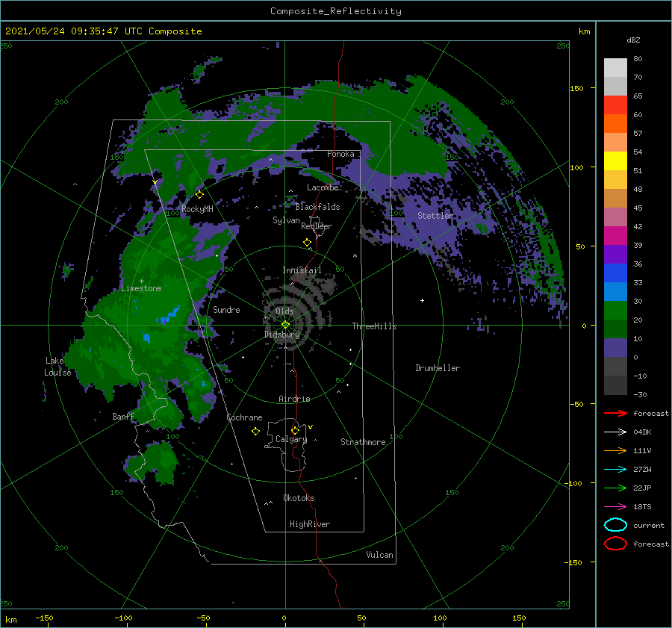Viewport: 672px width, 628px height.
Task: Click the yellow diamond marker near Cochrane
Action: [x=255, y=432]
